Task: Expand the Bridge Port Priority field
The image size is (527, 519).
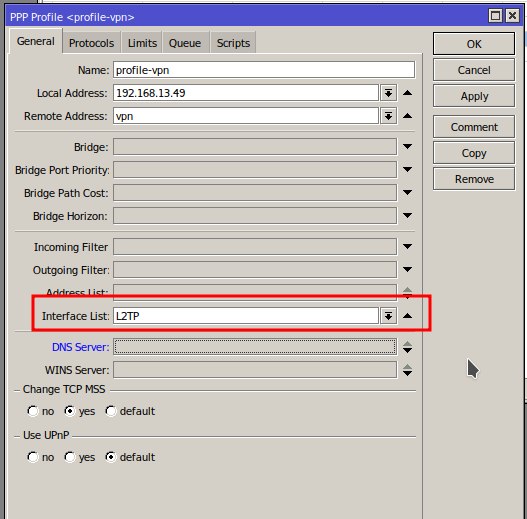Action: click(x=407, y=170)
